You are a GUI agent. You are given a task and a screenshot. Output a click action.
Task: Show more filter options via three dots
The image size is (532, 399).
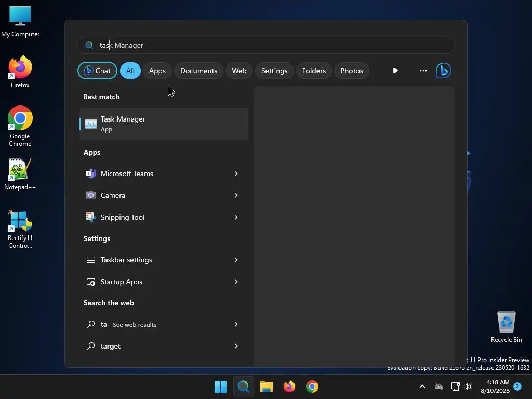(x=423, y=71)
